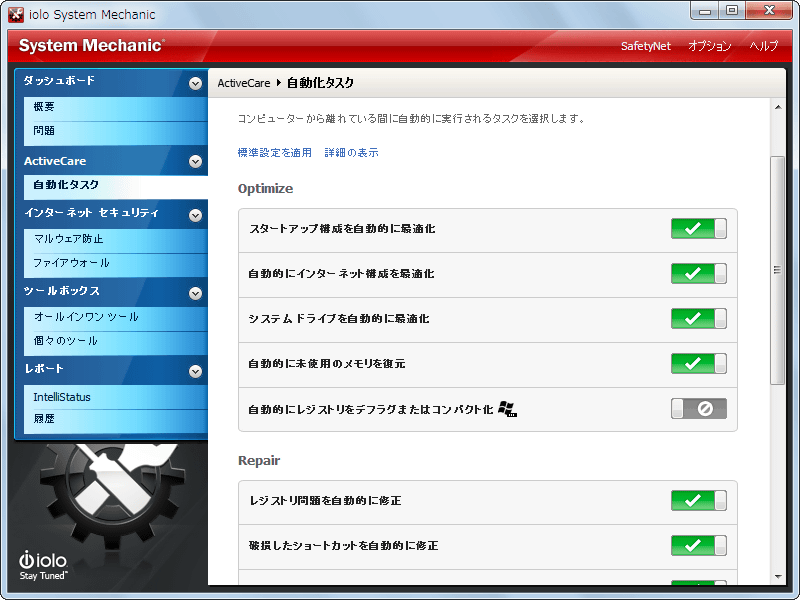Toggle 自動的にインターネット構成を最適化 switch
Screen dimensions: 800x600
click(698, 273)
